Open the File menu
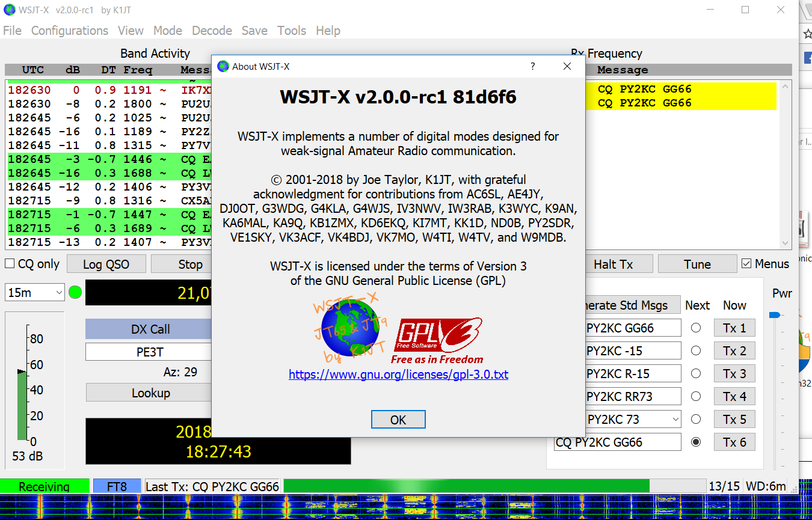Viewport: 812px width, 520px height. click(12, 31)
